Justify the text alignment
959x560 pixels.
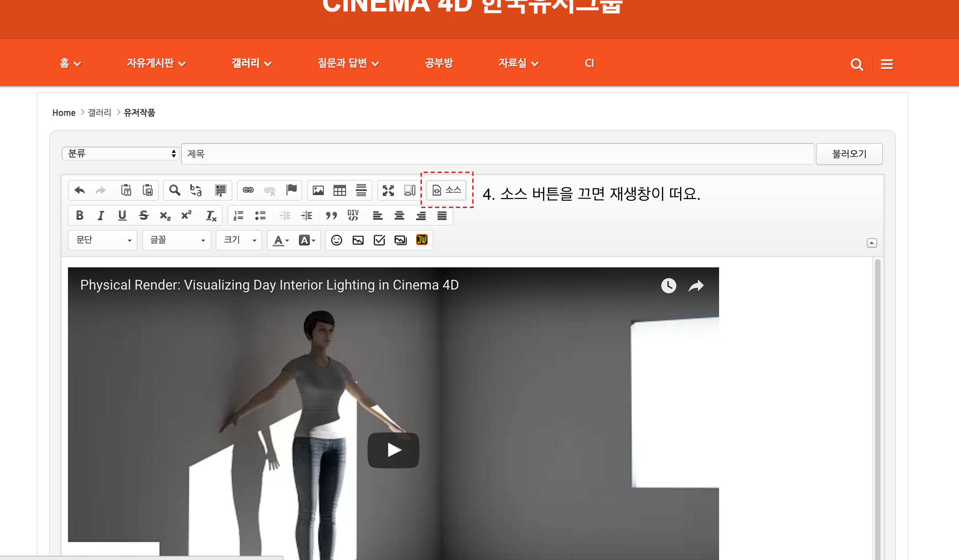442,215
